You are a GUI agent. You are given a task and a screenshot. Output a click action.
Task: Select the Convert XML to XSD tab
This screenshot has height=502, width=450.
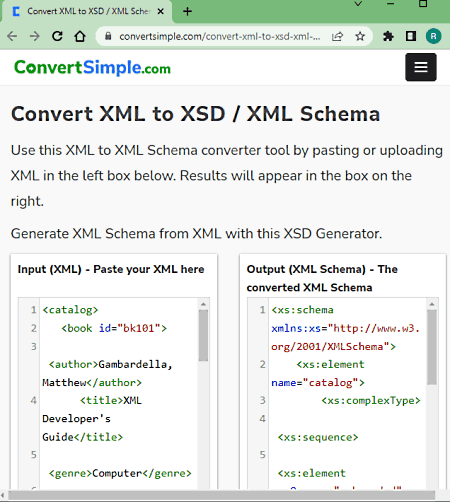[87, 11]
